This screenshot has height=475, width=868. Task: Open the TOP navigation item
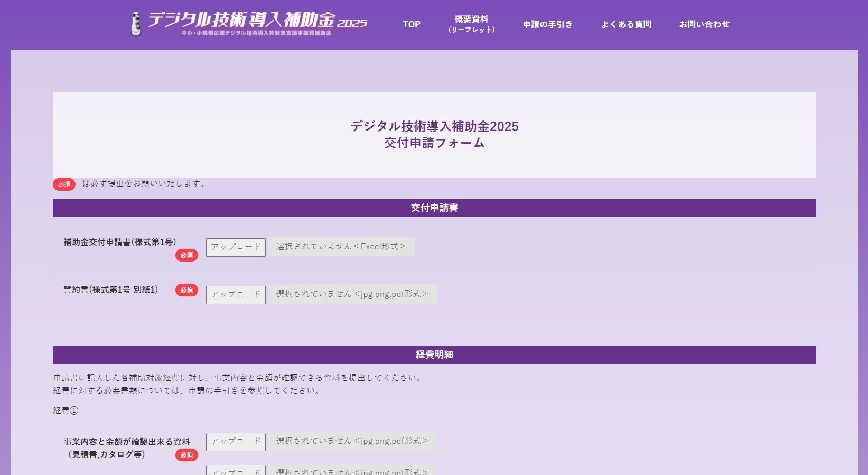tap(412, 24)
